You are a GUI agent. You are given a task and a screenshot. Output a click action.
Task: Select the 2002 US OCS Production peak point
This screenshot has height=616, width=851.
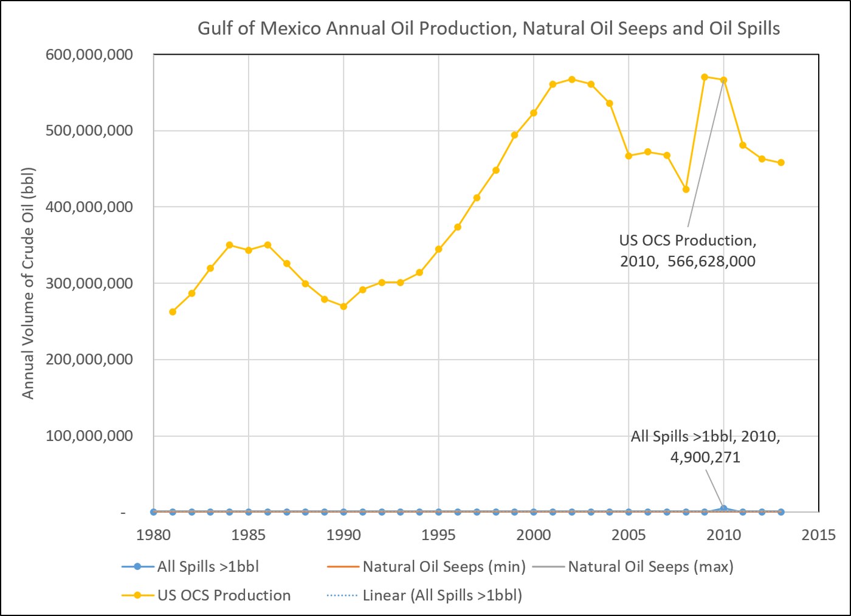571,80
